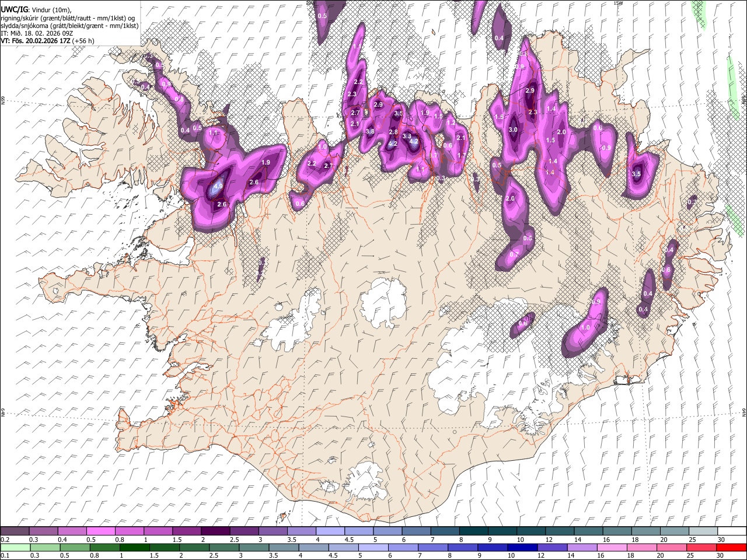Click the red 30 swatch in lower legend row

point(731,547)
